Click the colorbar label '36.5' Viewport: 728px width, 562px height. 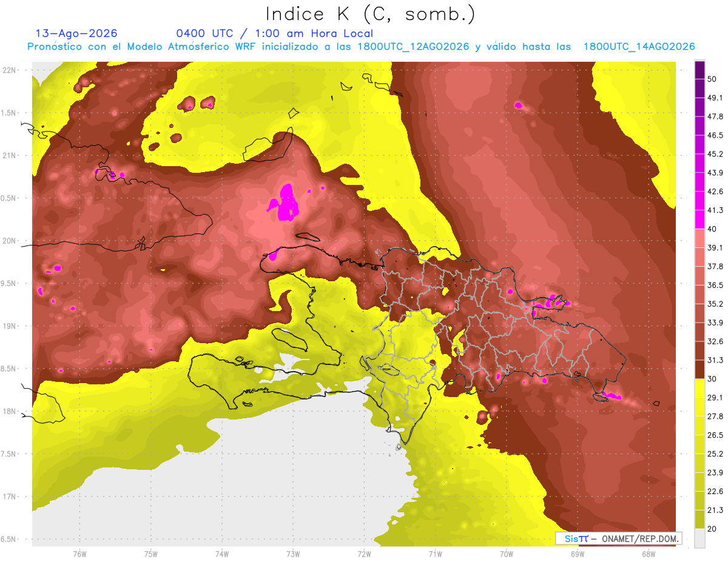715,285
